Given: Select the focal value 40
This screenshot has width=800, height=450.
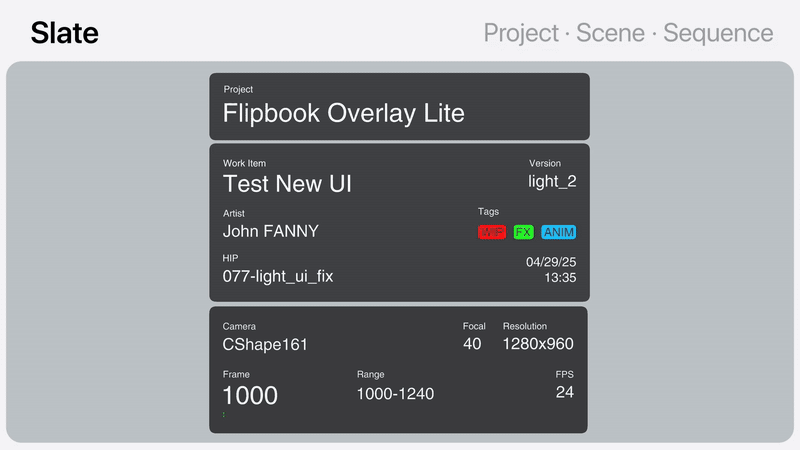Looking at the screenshot, I should (472, 344).
